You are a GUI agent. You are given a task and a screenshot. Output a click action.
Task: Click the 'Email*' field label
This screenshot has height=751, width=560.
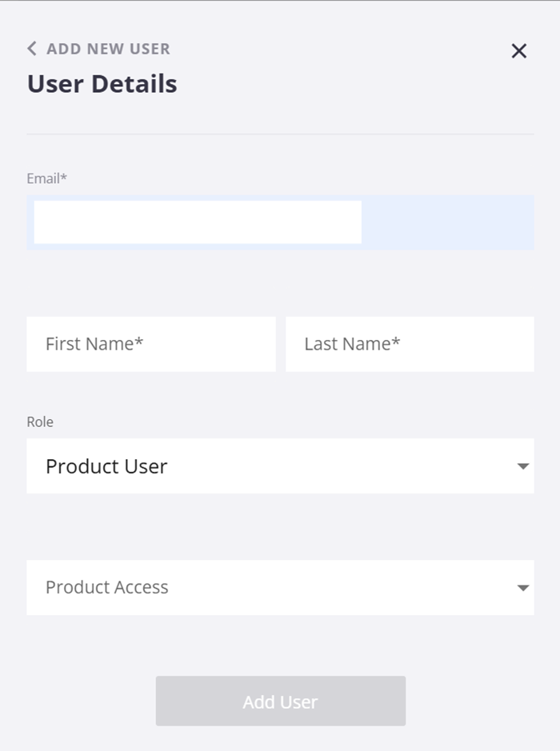pyautogui.click(x=47, y=178)
